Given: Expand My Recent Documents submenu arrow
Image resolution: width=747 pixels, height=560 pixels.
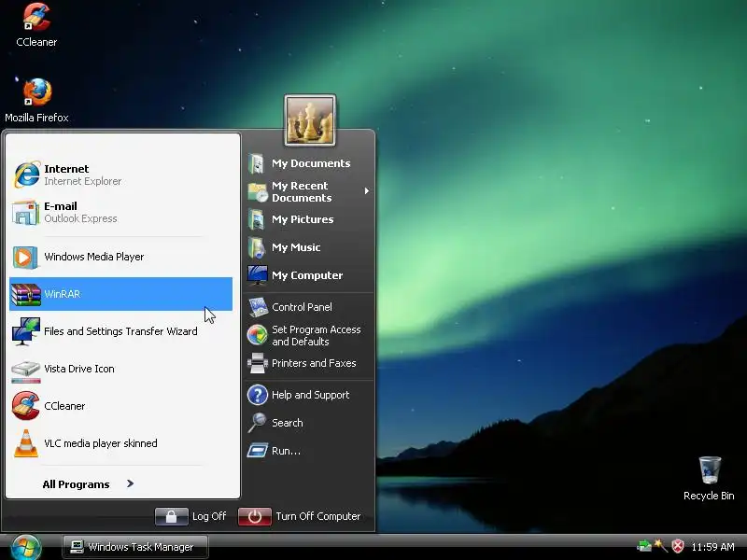Looking at the screenshot, I should point(366,191).
